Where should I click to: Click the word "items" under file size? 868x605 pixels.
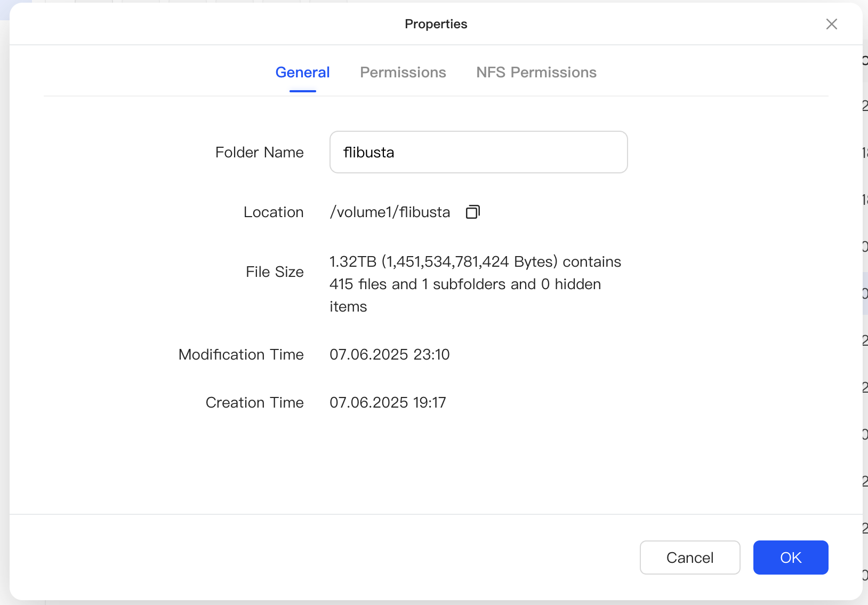348,307
